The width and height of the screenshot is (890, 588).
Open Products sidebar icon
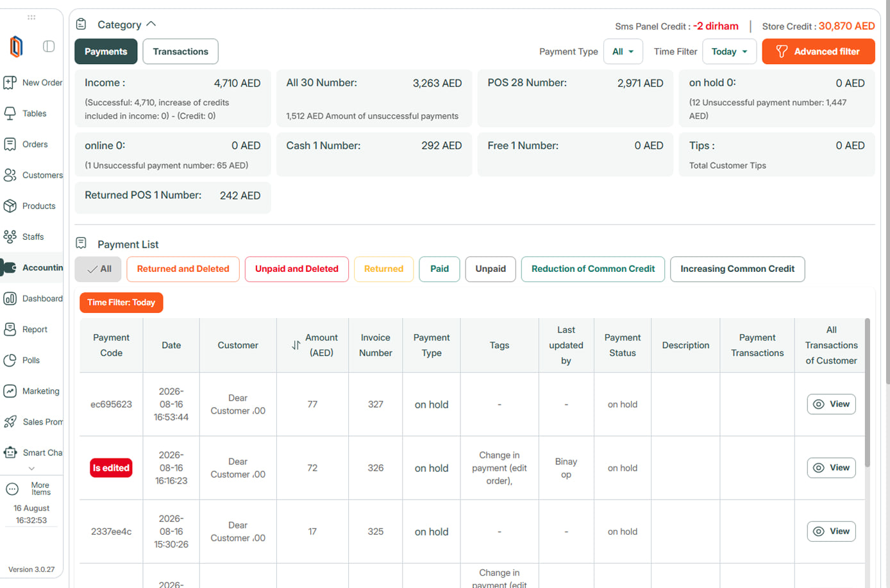[x=10, y=206]
